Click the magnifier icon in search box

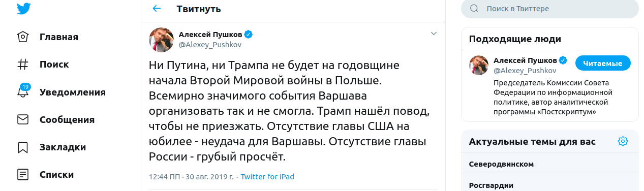474,9
